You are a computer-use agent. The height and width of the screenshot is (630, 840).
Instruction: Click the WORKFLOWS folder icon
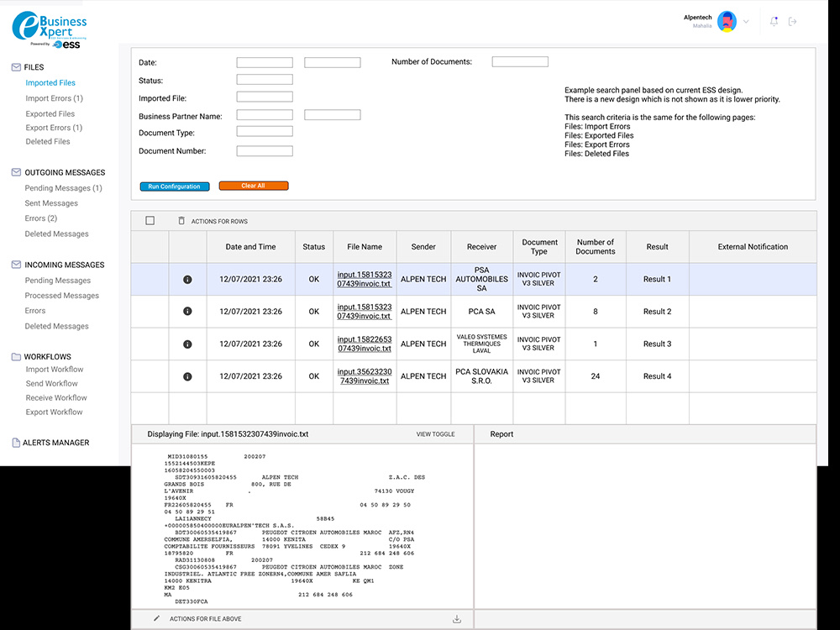tap(16, 357)
